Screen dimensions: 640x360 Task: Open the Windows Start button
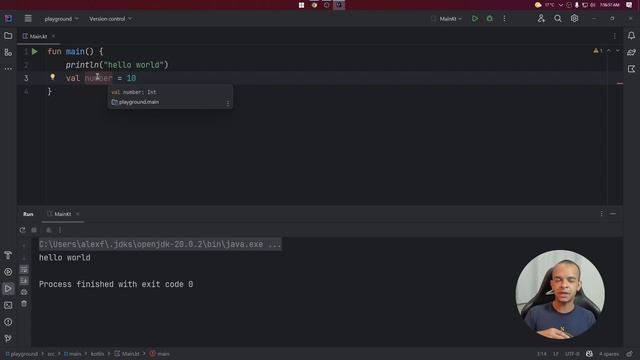tap(301, 5)
